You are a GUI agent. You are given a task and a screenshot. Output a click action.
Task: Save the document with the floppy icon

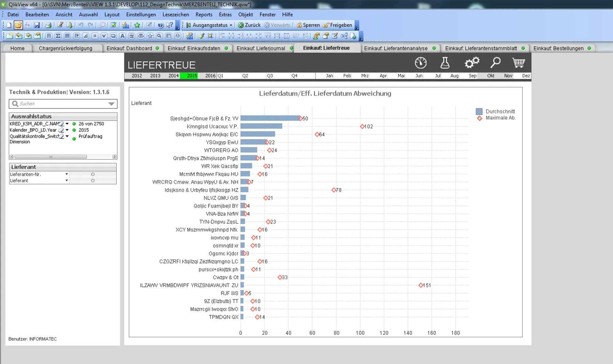tap(37, 25)
